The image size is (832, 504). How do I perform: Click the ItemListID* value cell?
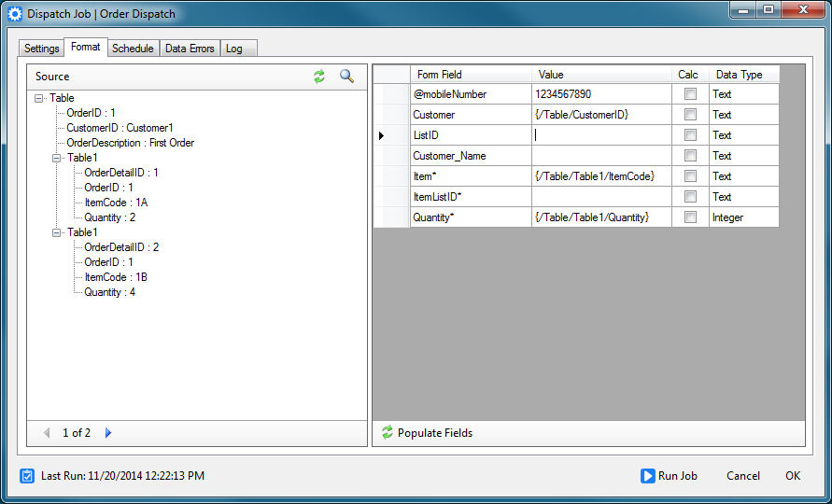tap(601, 197)
